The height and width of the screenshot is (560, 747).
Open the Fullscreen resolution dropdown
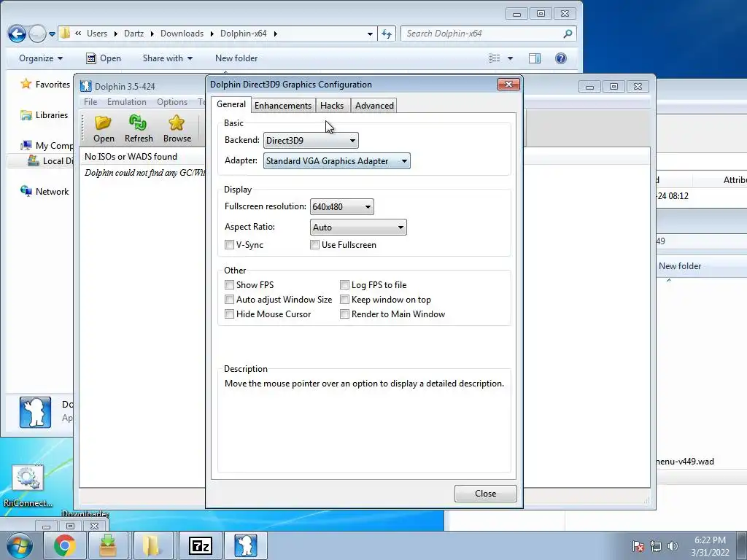pos(341,206)
